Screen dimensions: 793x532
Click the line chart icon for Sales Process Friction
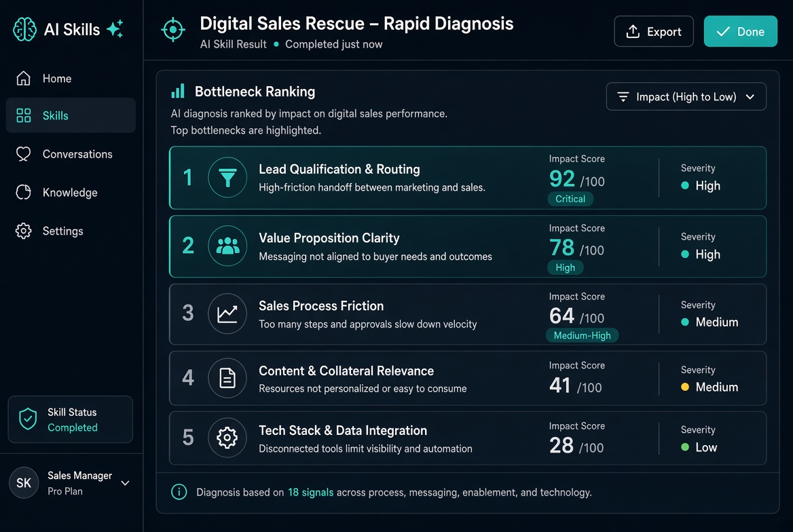227,313
